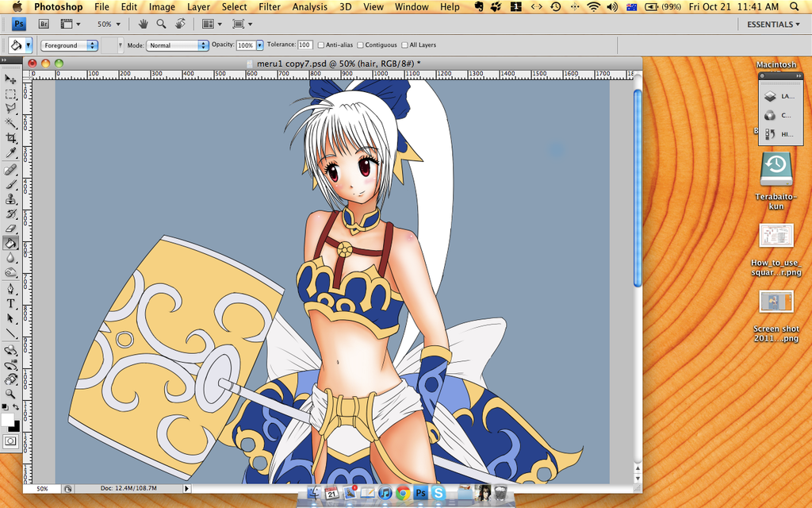Open the Analysis menu

(x=310, y=6)
